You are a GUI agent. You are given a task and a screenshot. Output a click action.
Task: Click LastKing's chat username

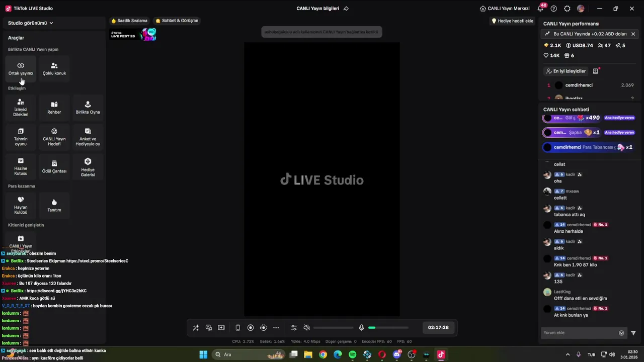pyautogui.click(x=562, y=292)
